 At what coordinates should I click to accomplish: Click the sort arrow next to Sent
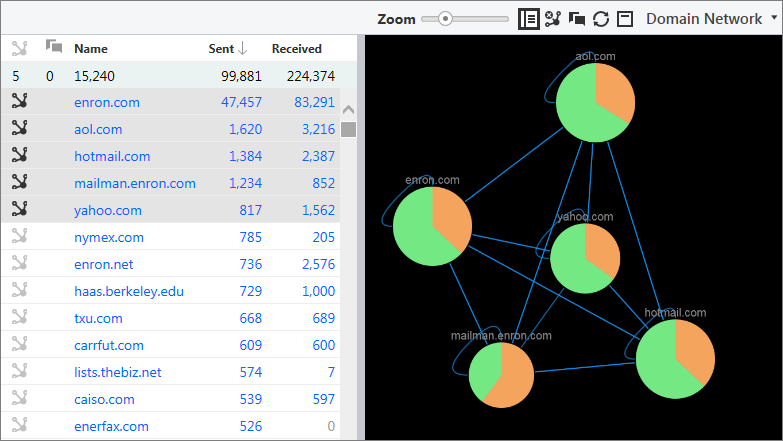coord(243,48)
